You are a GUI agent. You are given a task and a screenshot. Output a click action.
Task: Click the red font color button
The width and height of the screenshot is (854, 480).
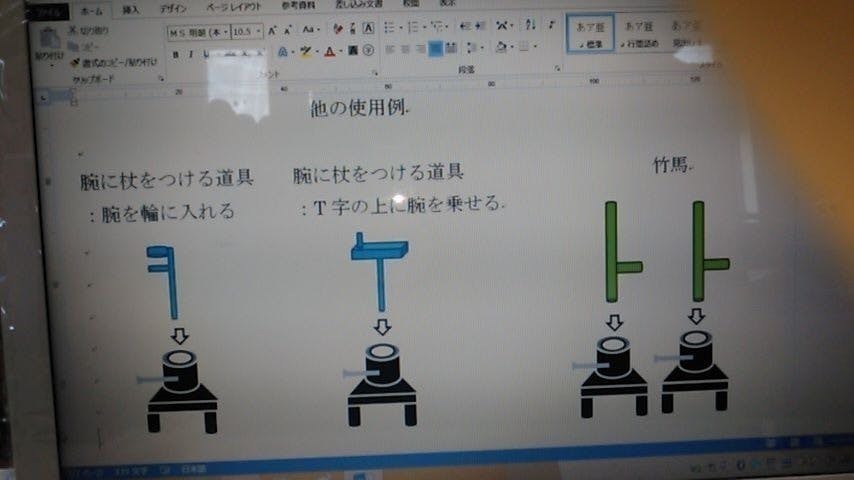330,52
